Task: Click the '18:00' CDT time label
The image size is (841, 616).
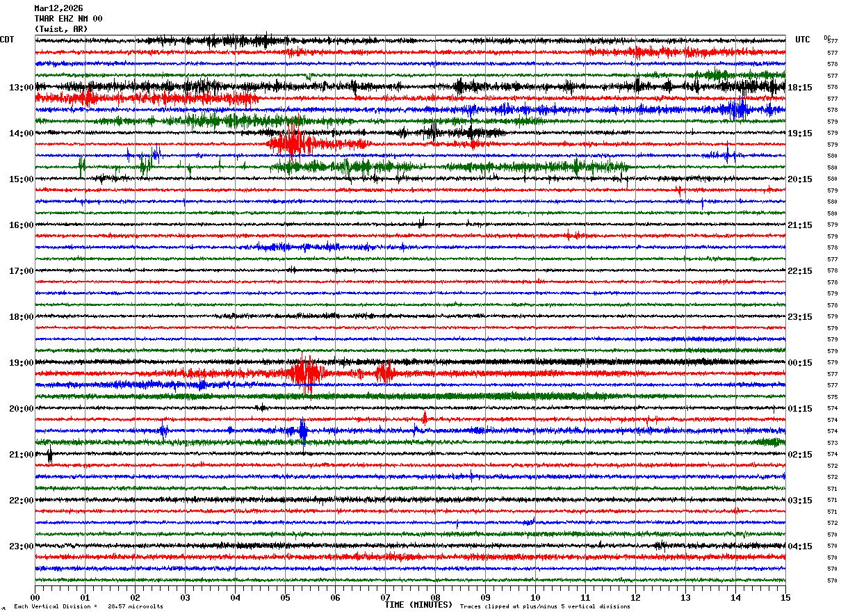Action: coord(22,317)
